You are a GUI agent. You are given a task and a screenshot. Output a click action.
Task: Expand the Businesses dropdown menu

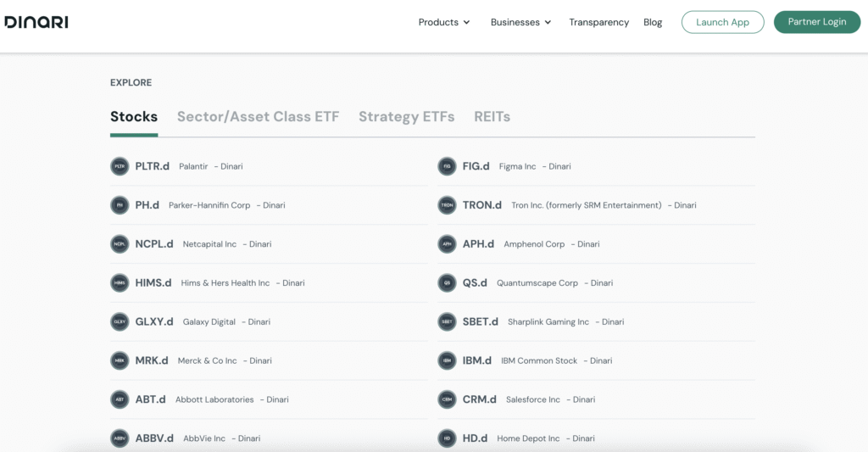pos(520,22)
